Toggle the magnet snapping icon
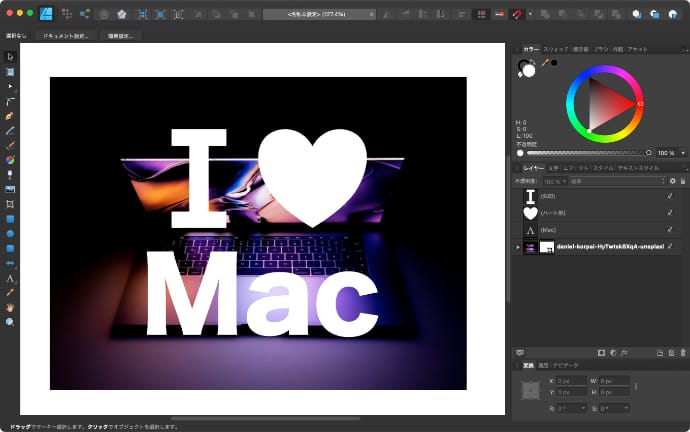 tap(516, 15)
